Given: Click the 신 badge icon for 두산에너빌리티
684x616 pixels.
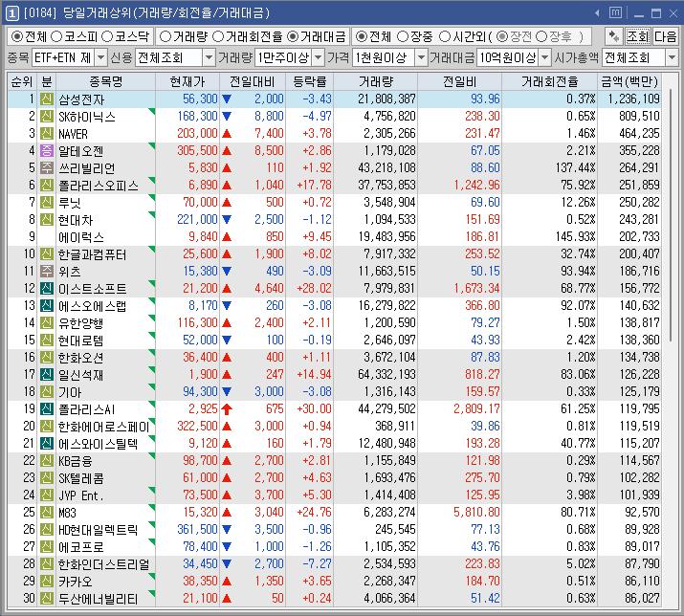Looking at the screenshot, I should click(47, 598).
